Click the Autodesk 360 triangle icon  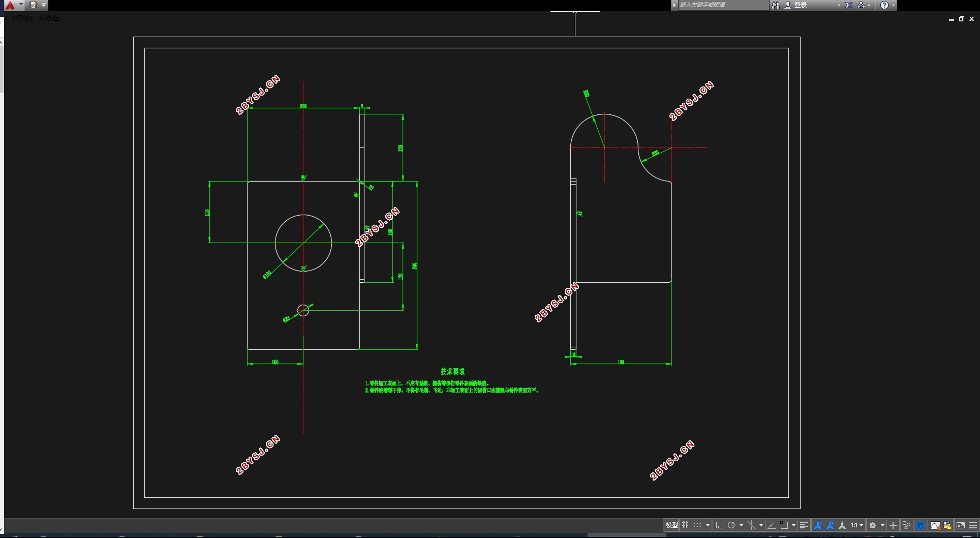861,5
